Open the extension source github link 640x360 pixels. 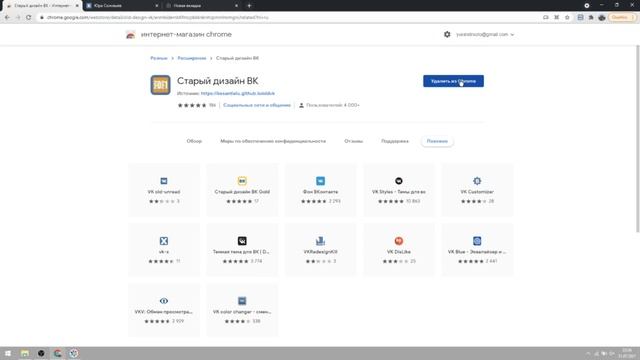238,93
